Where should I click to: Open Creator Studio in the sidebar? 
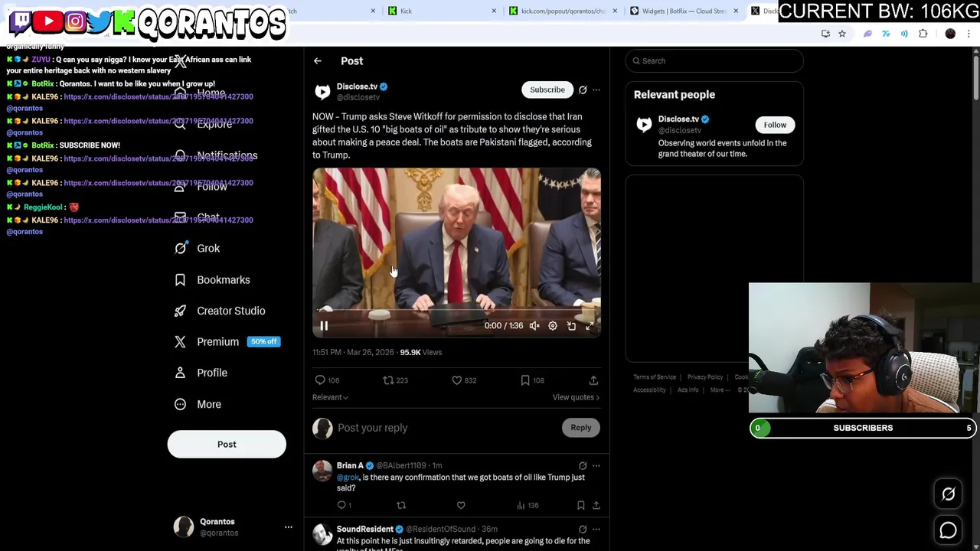pyautogui.click(x=220, y=311)
